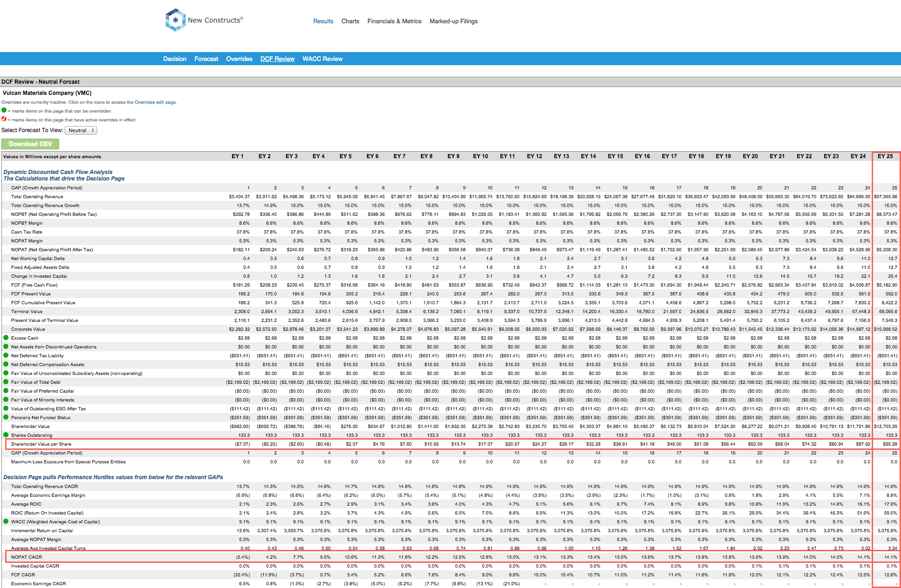901x588 pixels.
Task: Click override icon beside Shares Outstanding
Action: (6, 435)
